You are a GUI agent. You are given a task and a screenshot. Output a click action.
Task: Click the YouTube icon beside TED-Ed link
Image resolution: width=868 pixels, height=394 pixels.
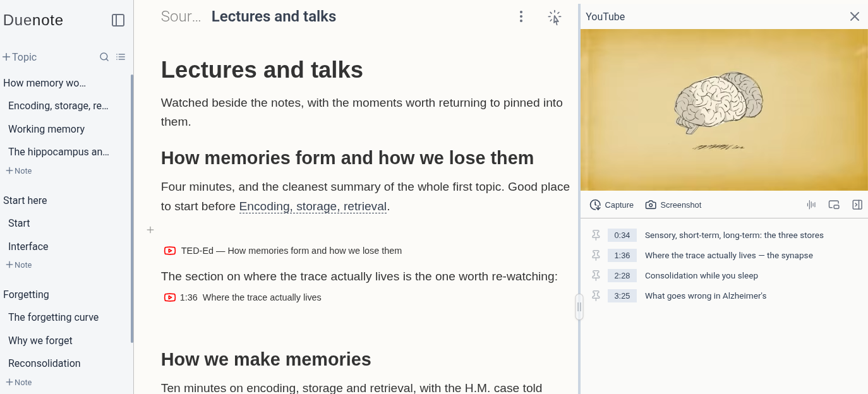point(170,251)
